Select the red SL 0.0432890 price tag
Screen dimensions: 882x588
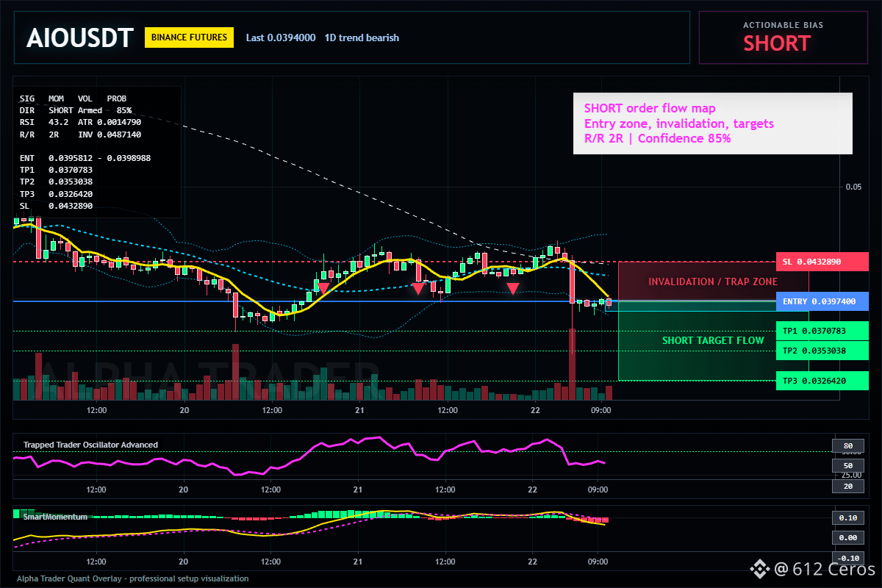pyautogui.click(x=822, y=262)
